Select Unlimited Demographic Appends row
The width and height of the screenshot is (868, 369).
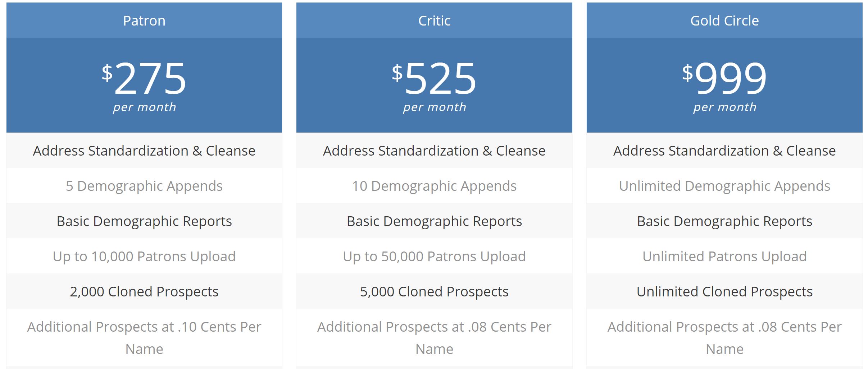click(x=724, y=186)
